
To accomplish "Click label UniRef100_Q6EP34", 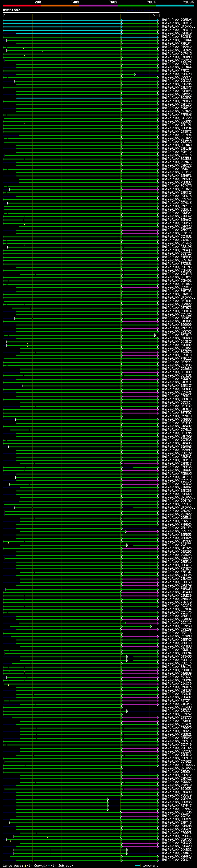I will [x=176, y=128].
